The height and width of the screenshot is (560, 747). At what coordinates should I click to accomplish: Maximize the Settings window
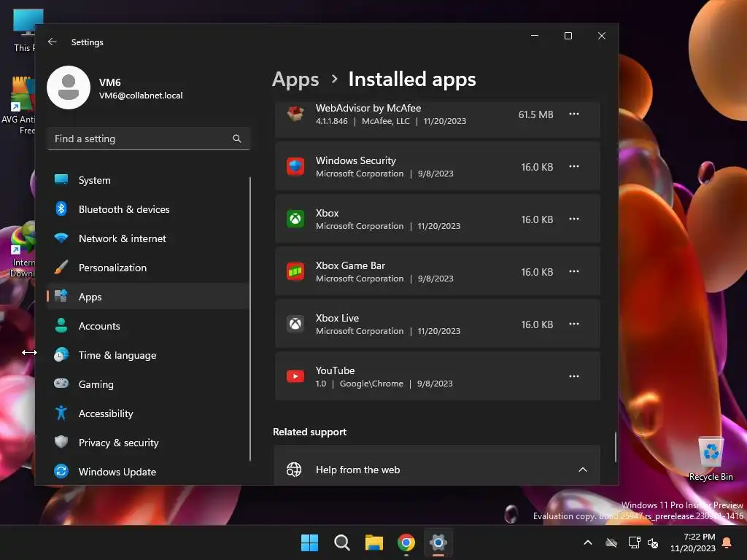568,36
